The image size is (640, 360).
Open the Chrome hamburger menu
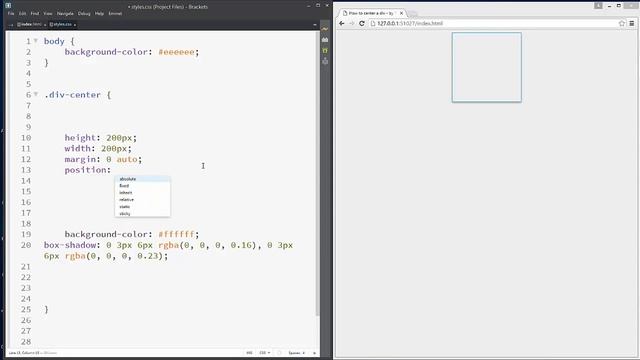pyautogui.click(x=631, y=24)
